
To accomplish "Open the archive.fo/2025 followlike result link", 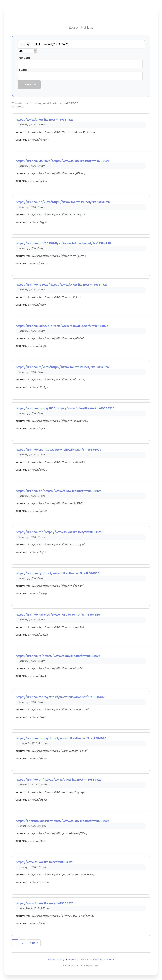I will pos(62,367).
